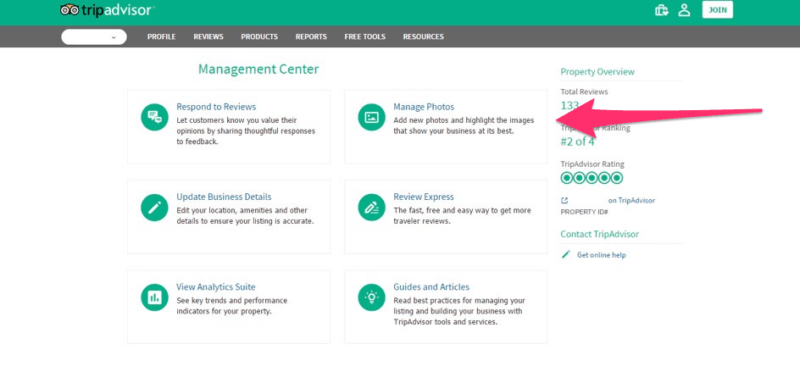Image resolution: width=800 pixels, height=372 pixels.
Task: Click the Get online help link
Action: click(601, 255)
